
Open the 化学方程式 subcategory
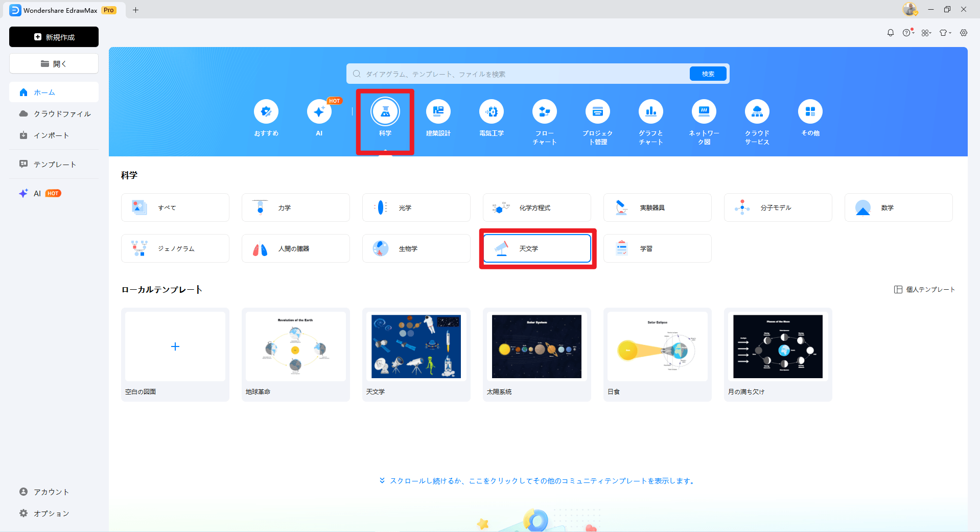(x=536, y=207)
